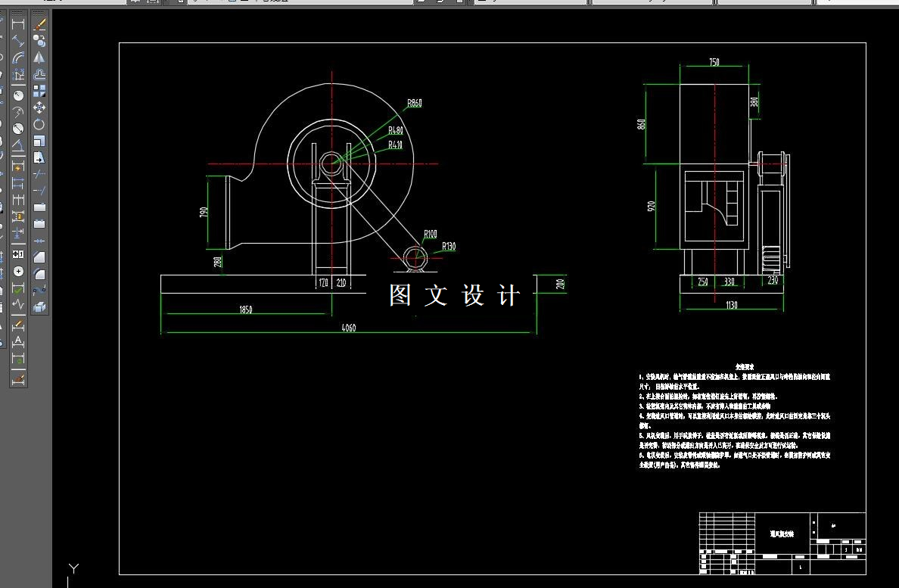Select the Fillet tool
The width and height of the screenshot is (899, 588).
pyautogui.click(x=39, y=274)
